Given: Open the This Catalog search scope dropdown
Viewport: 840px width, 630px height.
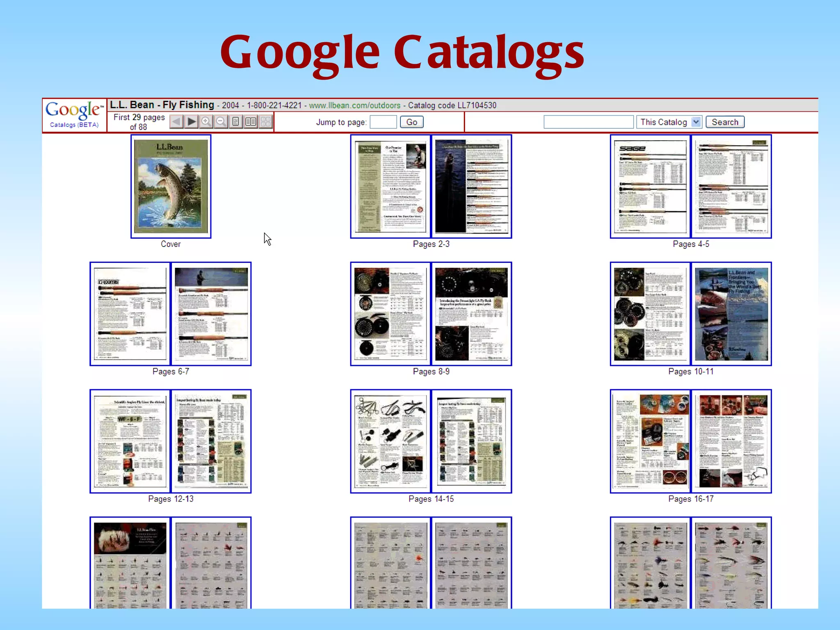Looking at the screenshot, I should [669, 122].
